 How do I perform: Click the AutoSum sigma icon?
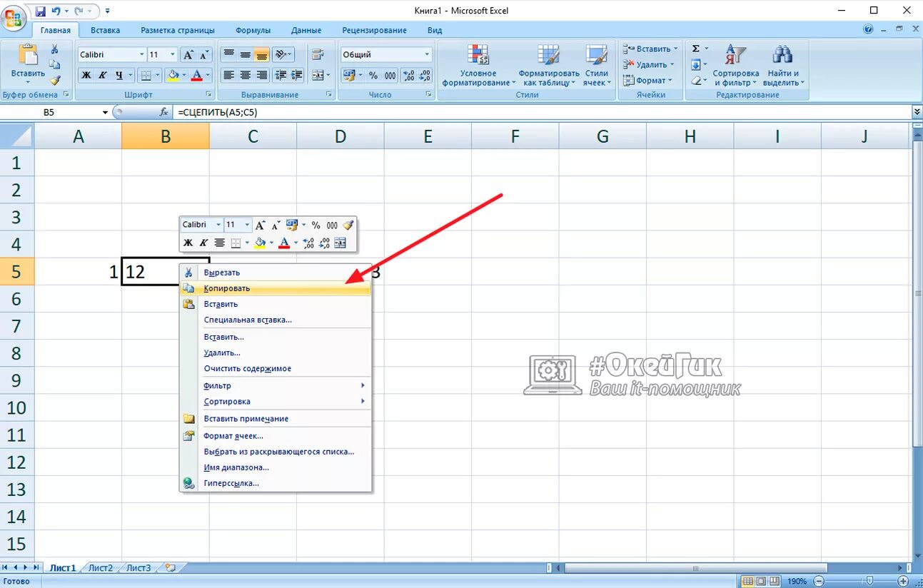[x=696, y=49]
